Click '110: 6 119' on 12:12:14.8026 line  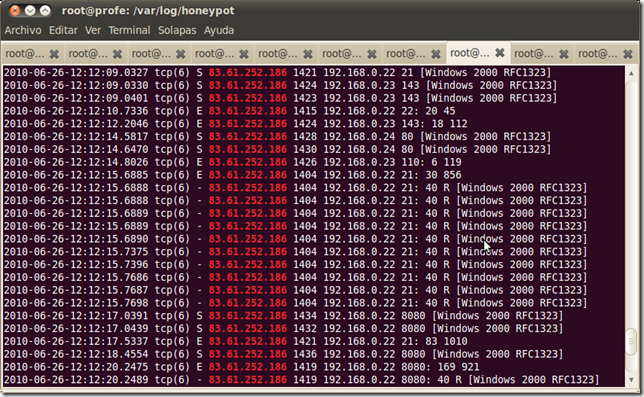(431, 162)
